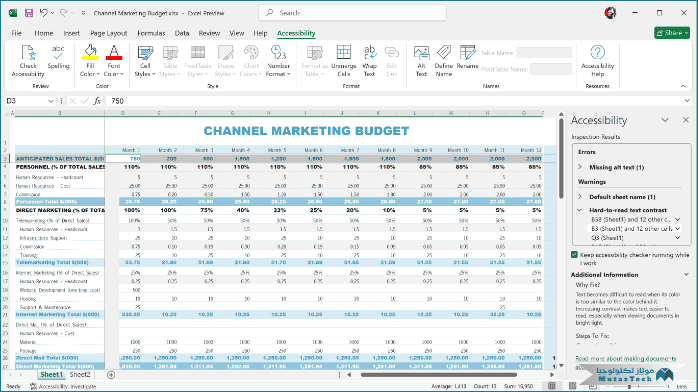Expand the Default sheet name warning
The image size is (698, 392).
(580, 196)
